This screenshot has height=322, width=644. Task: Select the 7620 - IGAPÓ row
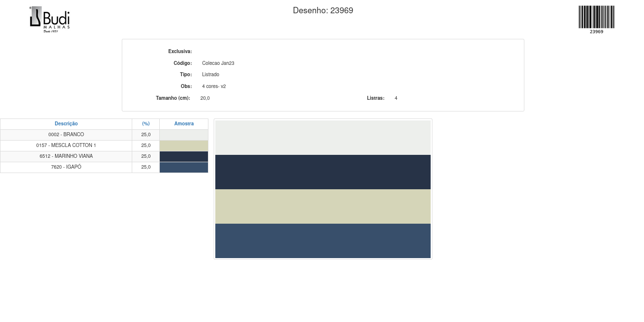click(x=66, y=167)
